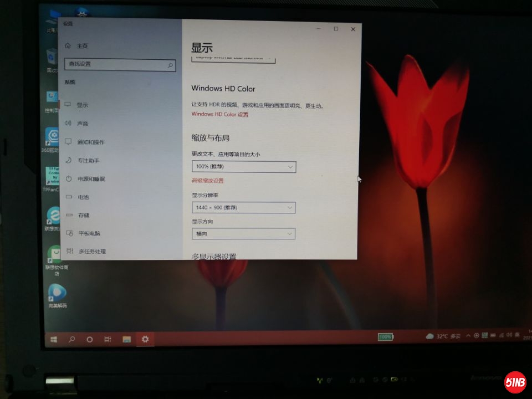The width and height of the screenshot is (532, 399).
Task: Select Tablet (平板电脑) in sidebar
Action: tap(93, 233)
